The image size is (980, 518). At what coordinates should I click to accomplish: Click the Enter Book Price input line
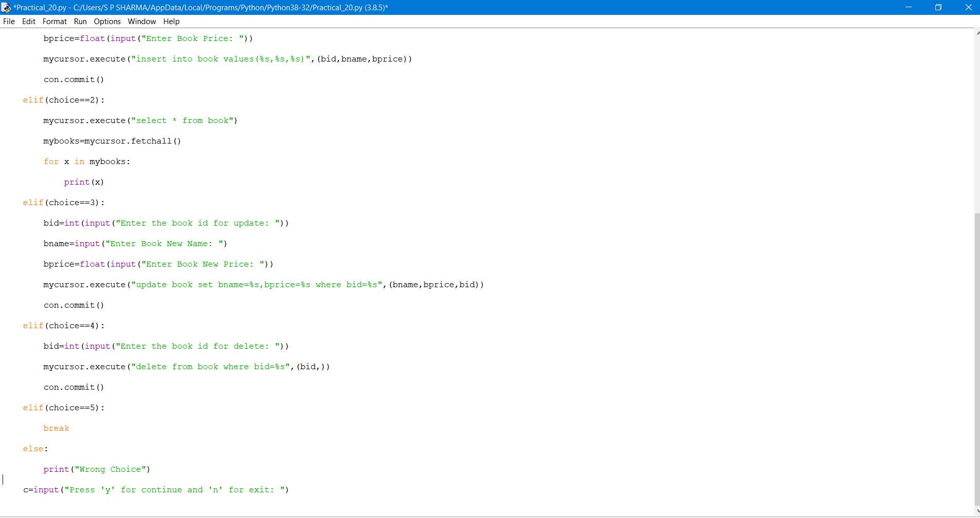point(148,38)
